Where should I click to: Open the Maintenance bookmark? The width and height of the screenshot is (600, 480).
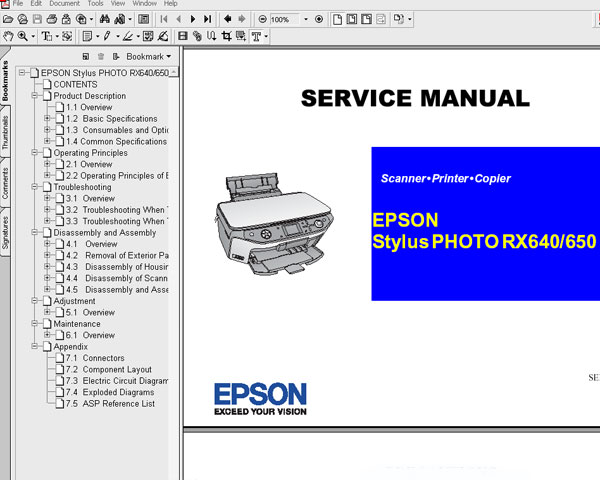click(x=77, y=323)
